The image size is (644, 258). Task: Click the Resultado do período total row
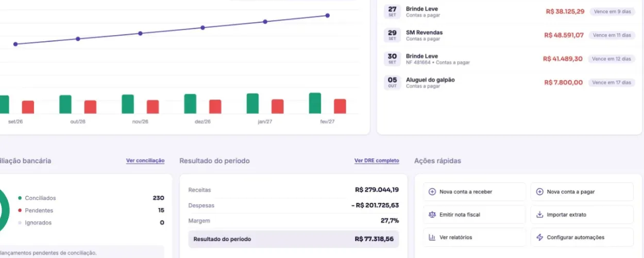294,239
